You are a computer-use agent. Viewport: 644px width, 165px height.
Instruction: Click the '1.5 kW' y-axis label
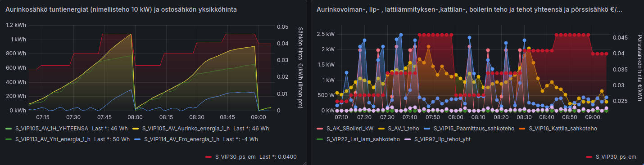coord(326,65)
